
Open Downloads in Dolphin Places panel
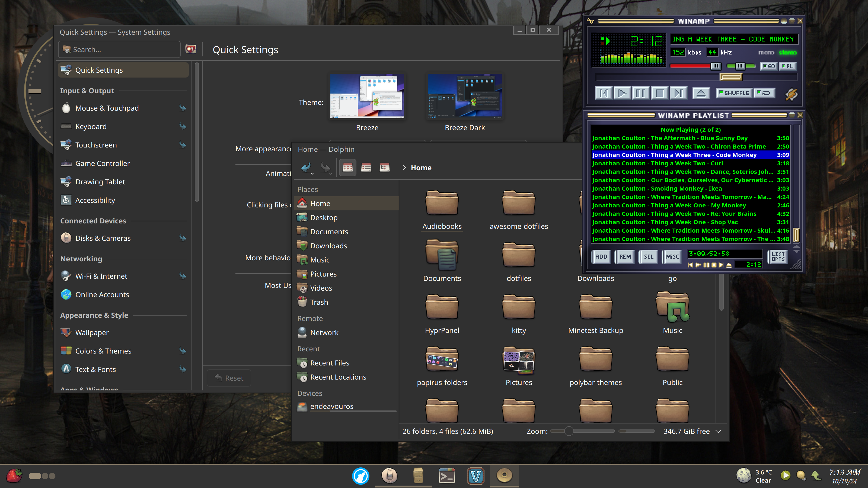pyautogui.click(x=347, y=246)
